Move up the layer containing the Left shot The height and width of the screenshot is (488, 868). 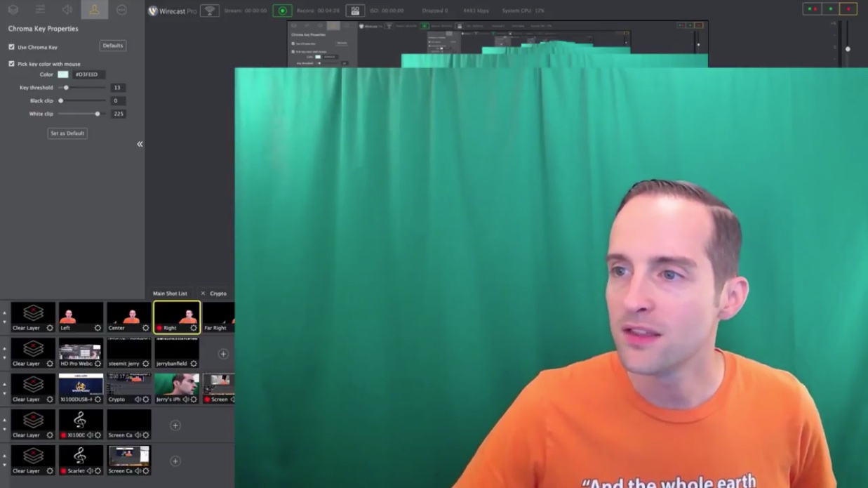(4, 312)
